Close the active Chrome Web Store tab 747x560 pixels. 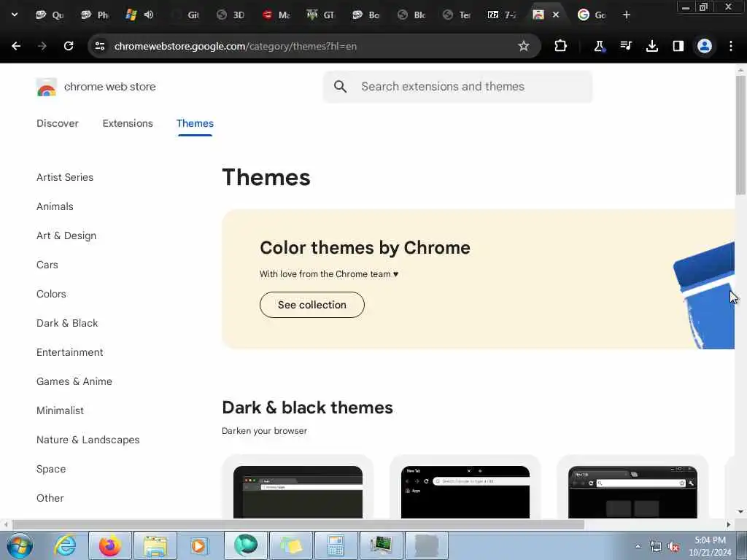tap(555, 15)
